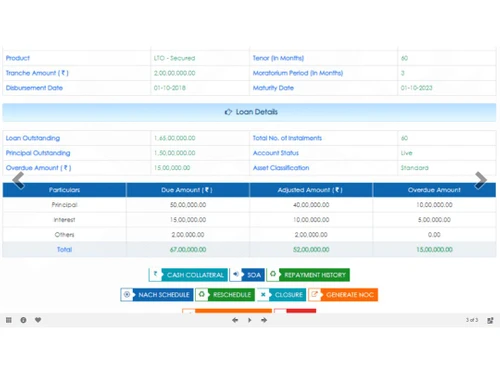Go to next slide with right arrow
The height and width of the screenshot is (375, 500).
point(264,320)
